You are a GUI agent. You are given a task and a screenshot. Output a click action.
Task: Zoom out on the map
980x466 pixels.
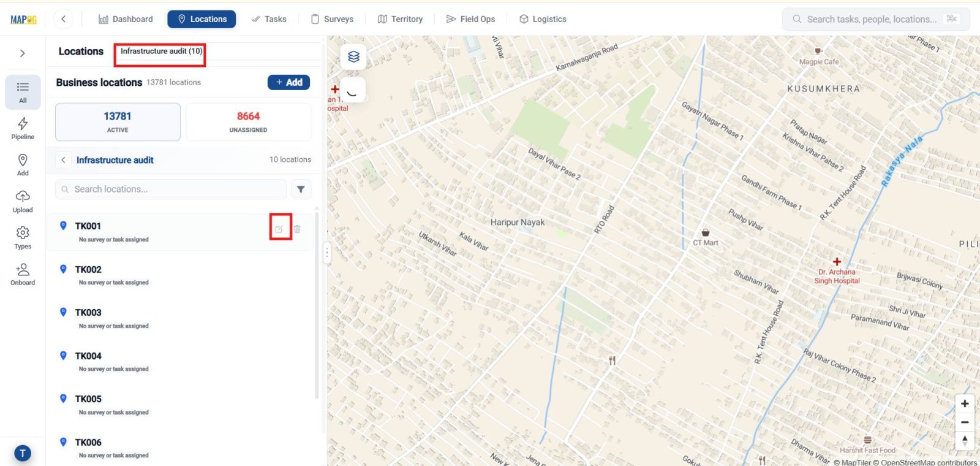[x=965, y=422]
